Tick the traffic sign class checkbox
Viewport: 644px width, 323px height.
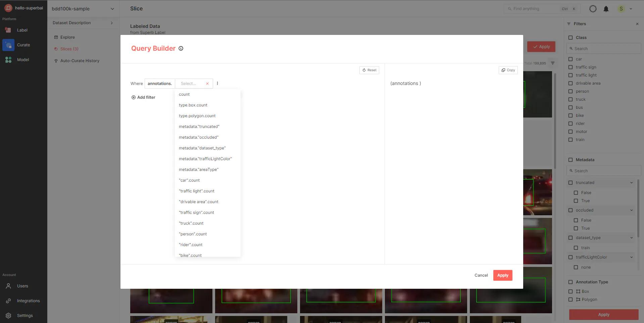click(x=571, y=67)
